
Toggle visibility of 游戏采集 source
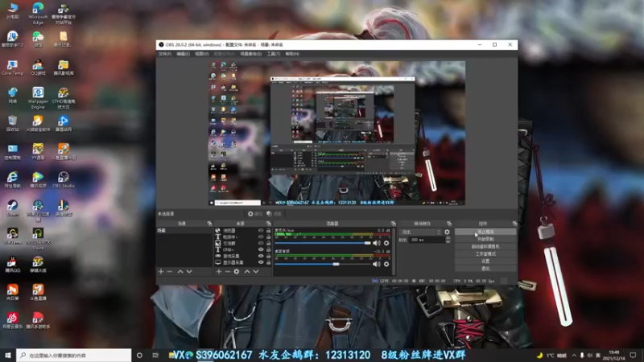261,256
